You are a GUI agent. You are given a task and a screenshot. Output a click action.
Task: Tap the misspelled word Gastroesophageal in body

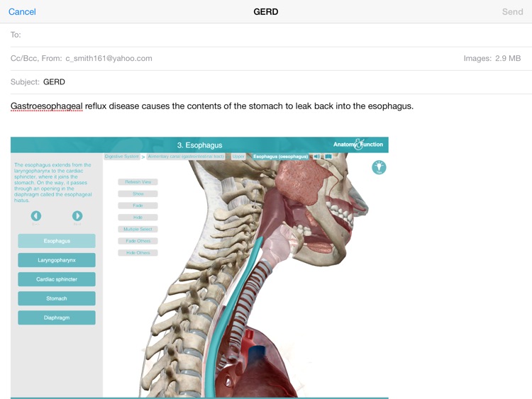(x=47, y=106)
